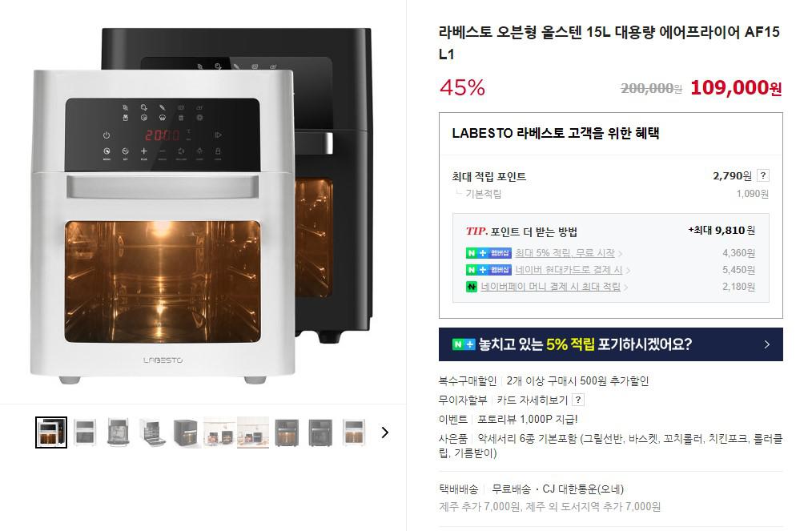Click the main product image of the air fryers
812x531 pixels.
point(202,206)
